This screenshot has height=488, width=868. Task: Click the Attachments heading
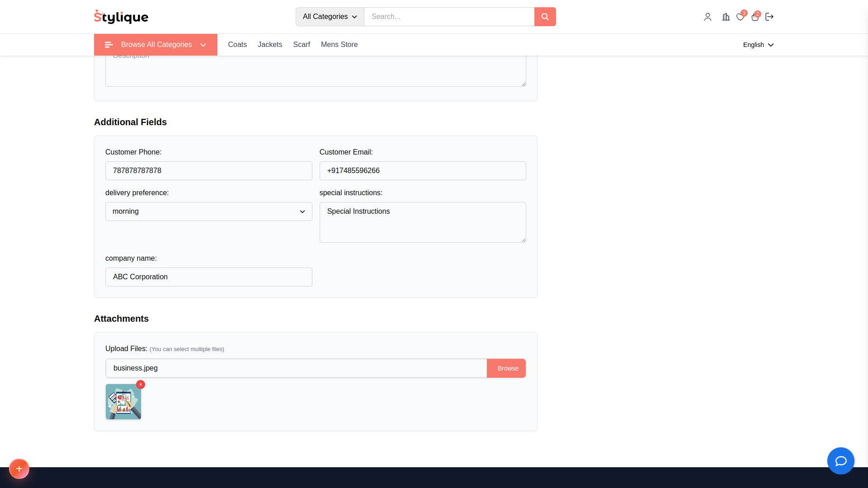click(x=121, y=319)
